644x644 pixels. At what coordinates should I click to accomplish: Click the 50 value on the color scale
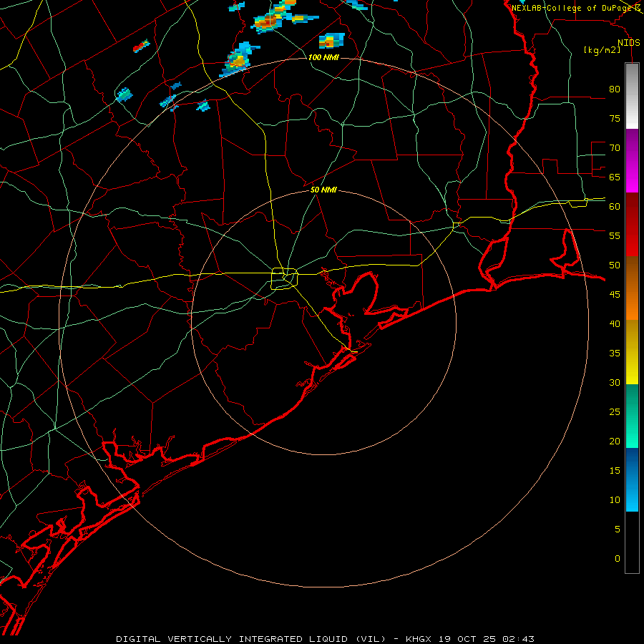tap(615, 265)
